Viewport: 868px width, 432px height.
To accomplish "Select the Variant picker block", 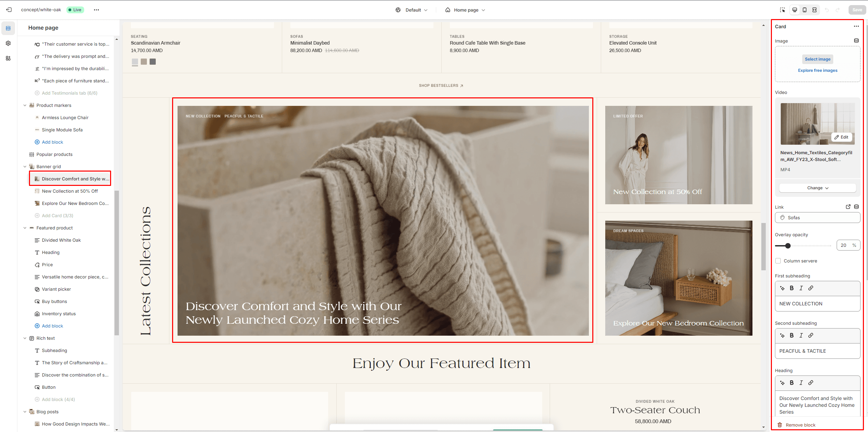I will click(56, 289).
